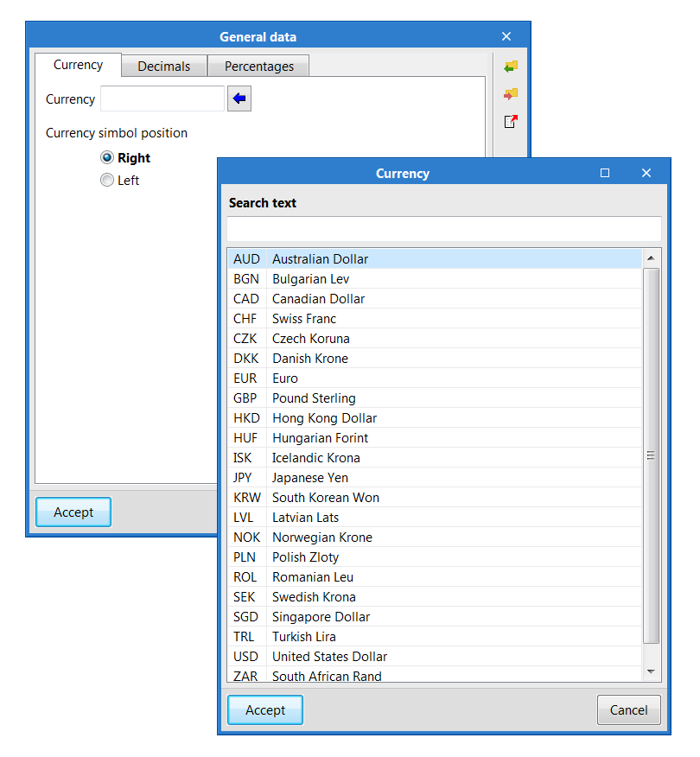Click the blue arrow next to Currency field

click(x=239, y=99)
